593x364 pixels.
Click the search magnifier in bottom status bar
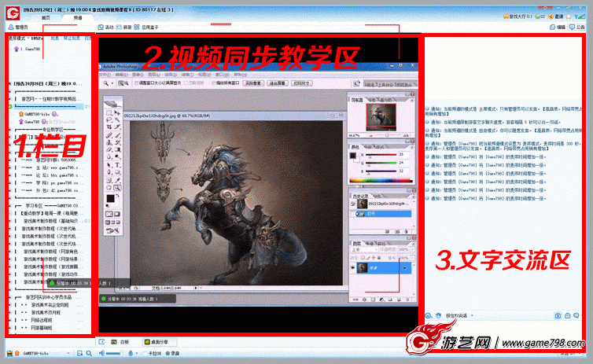pyautogui.click(x=89, y=353)
